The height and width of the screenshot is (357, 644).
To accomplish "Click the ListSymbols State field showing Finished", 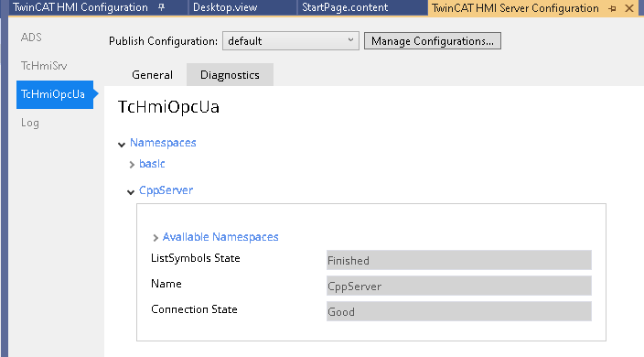I will point(459,260).
